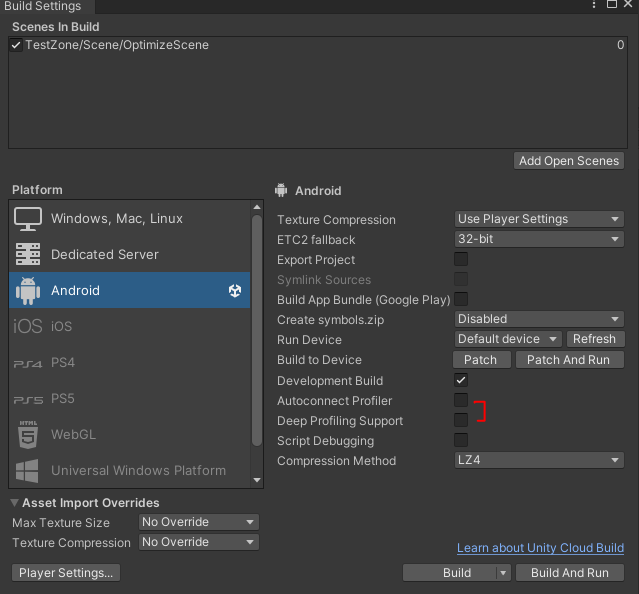Open the ETC2 fallback 32-bit dropdown
Image resolution: width=639 pixels, height=594 pixels.
539,239
